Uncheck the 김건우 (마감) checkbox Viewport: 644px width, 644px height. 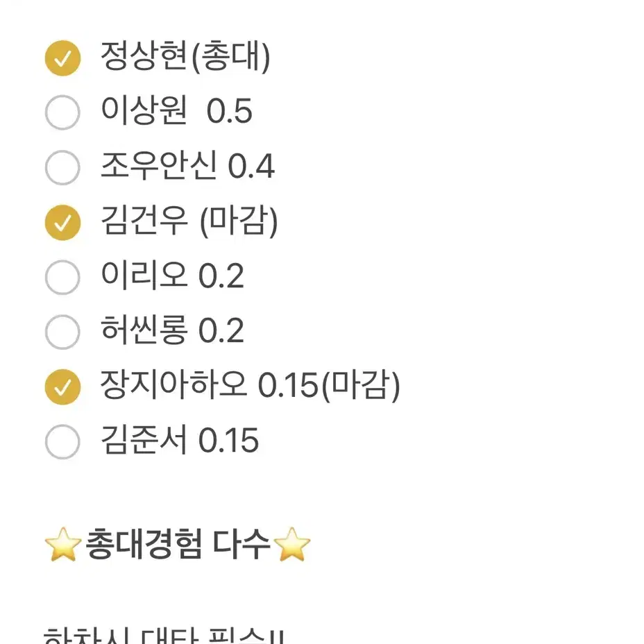point(62,223)
